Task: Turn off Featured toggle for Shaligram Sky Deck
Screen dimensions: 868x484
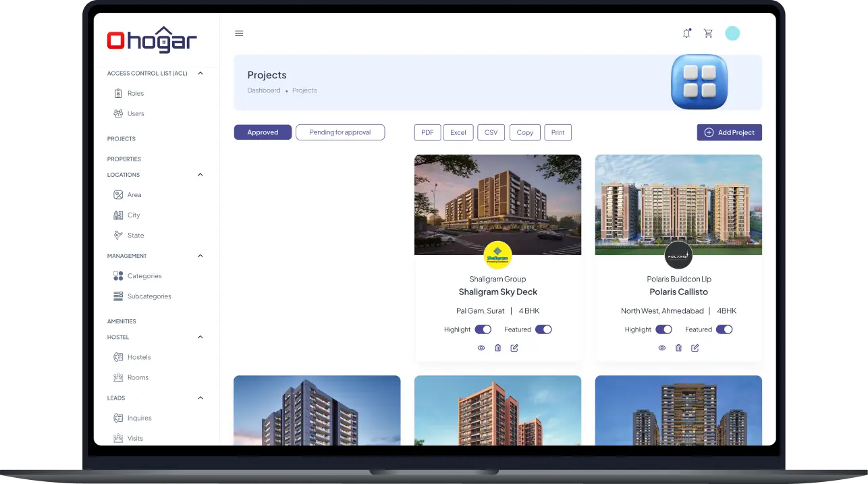Action: (x=543, y=329)
